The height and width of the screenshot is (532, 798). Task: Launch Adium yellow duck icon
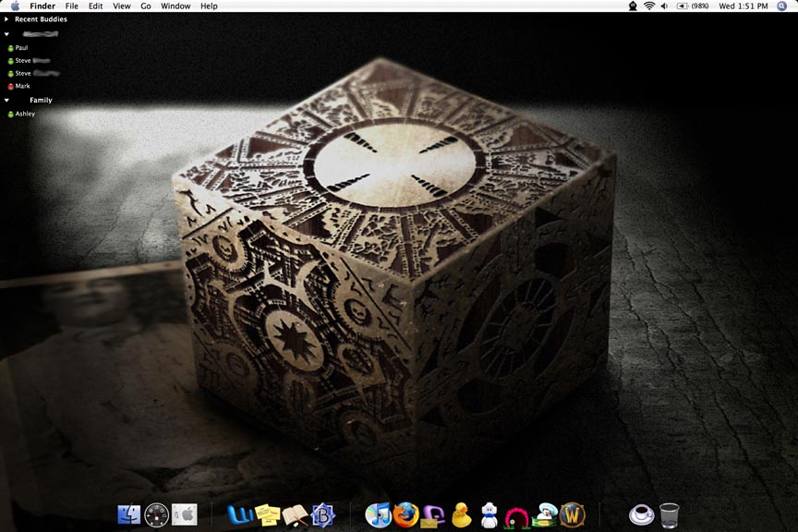[x=461, y=514]
